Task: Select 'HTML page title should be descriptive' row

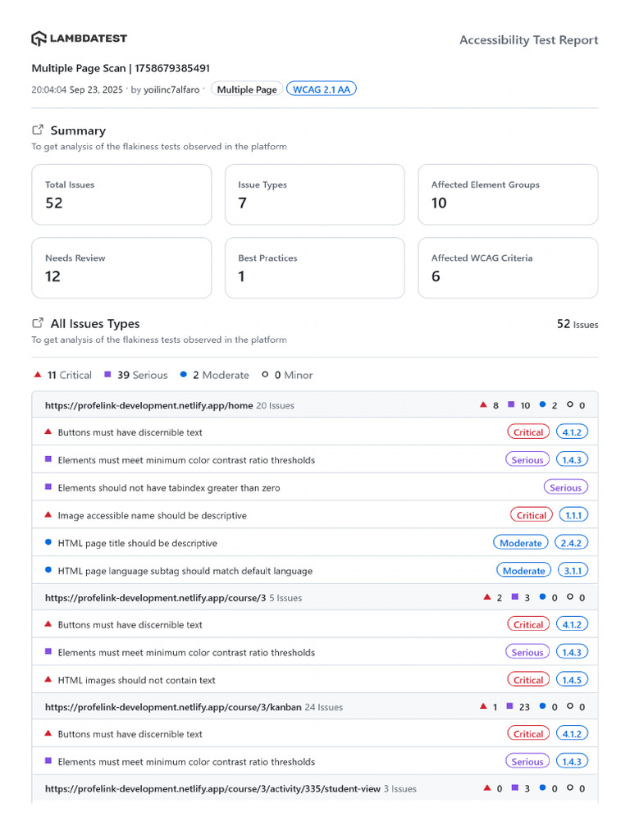Action: pyautogui.click(x=315, y=543)
